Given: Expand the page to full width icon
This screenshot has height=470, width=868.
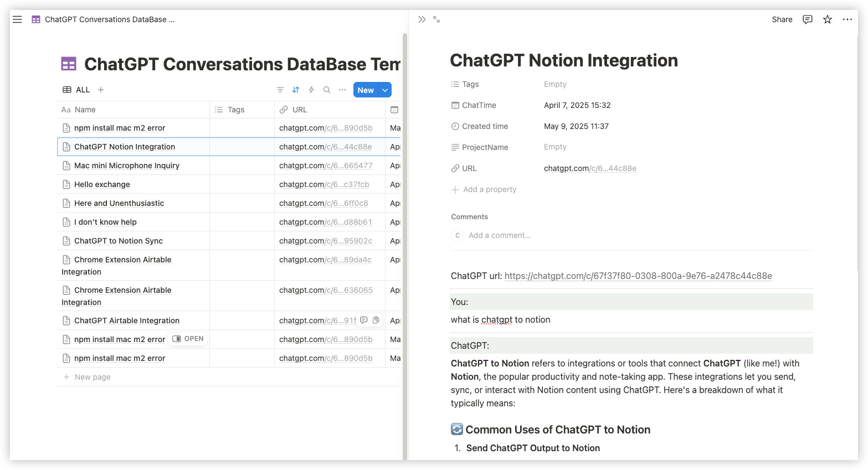Looking at the screenshot, I should 436,19.
